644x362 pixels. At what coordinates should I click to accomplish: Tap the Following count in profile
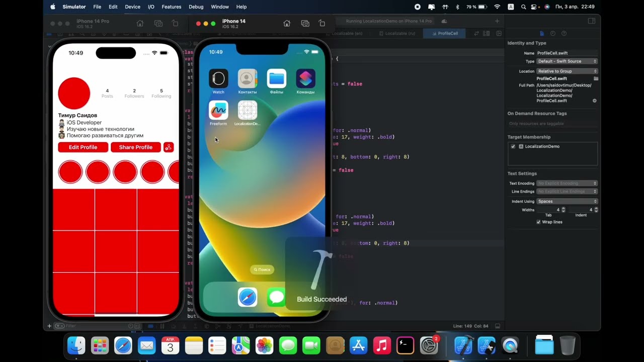(x=162, y=94)
